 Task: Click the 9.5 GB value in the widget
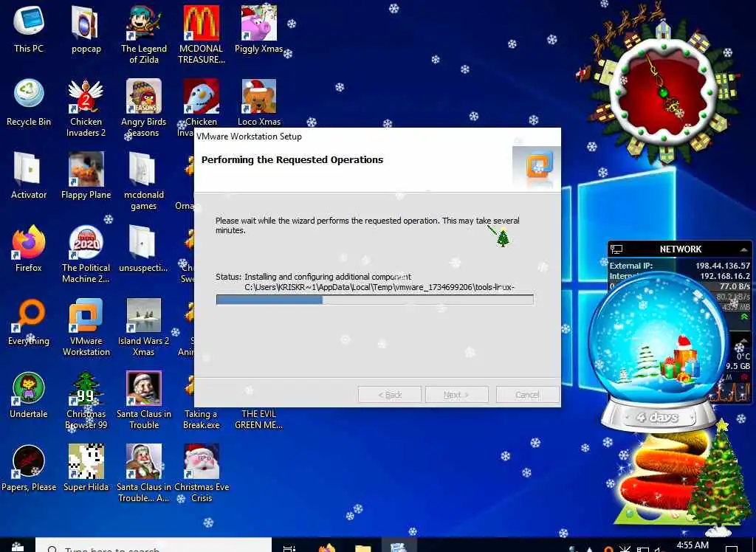tap(738, 366)
